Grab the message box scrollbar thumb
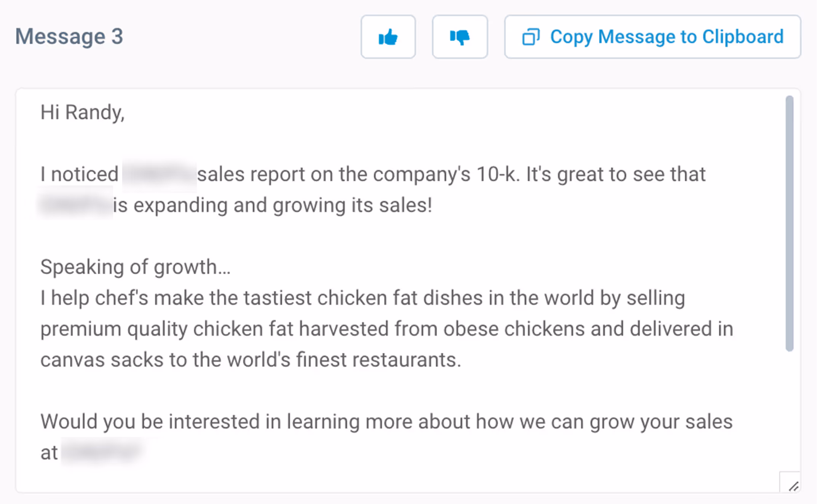Image resolution: width=817 pixels, height=504 pixels. (790, 223)
